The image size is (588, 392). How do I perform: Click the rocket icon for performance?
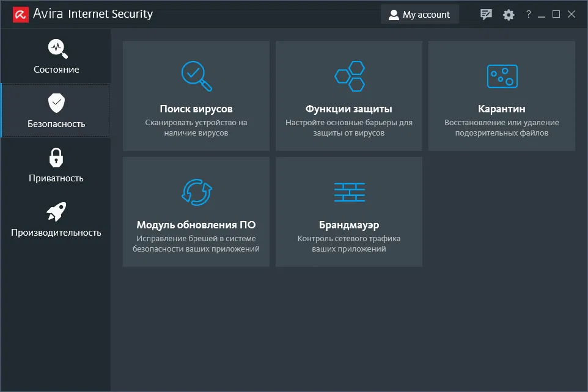click(x=56, y=212)
